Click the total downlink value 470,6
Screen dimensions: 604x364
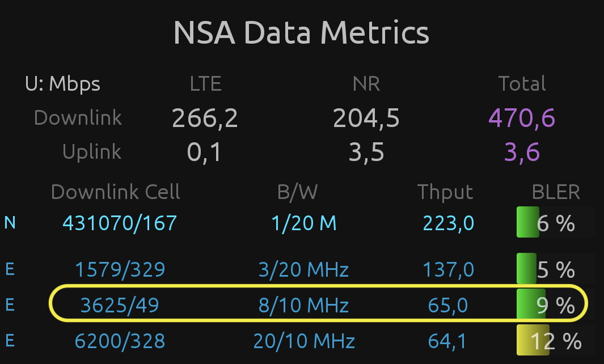tap(522, 118)
